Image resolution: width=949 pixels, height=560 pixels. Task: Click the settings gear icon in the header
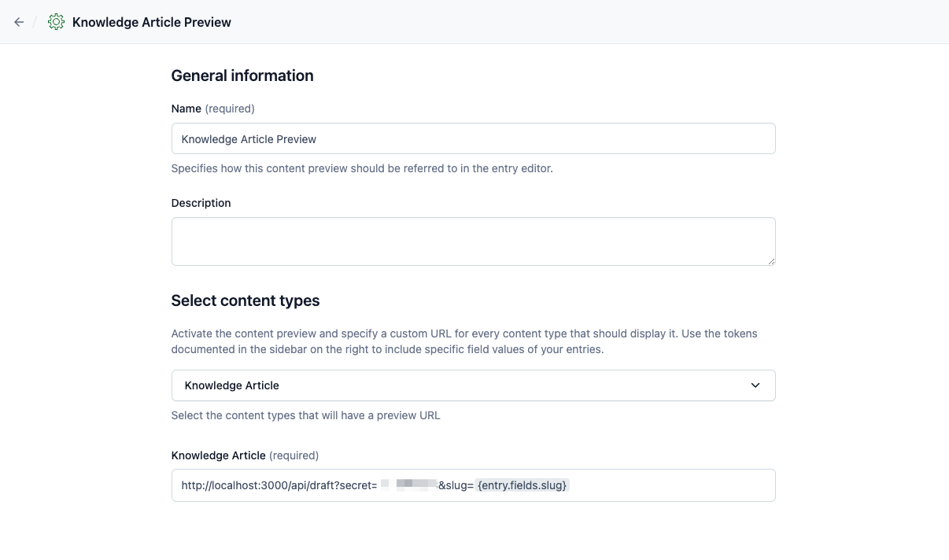[56, 21]
